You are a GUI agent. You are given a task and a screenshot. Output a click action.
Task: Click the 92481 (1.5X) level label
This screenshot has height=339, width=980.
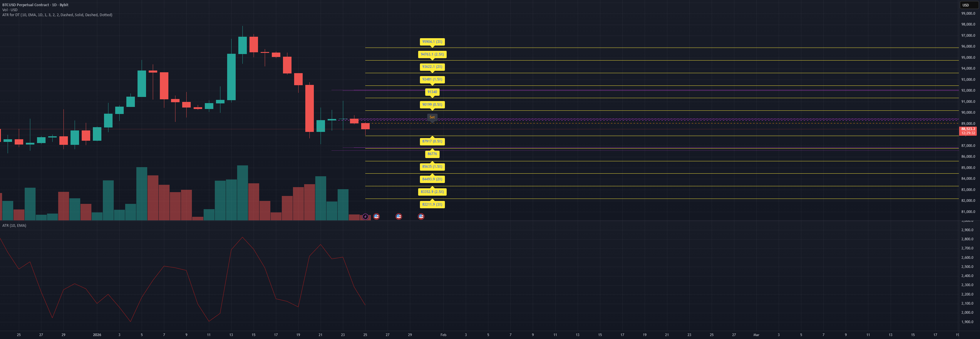(x=432, y=80)
